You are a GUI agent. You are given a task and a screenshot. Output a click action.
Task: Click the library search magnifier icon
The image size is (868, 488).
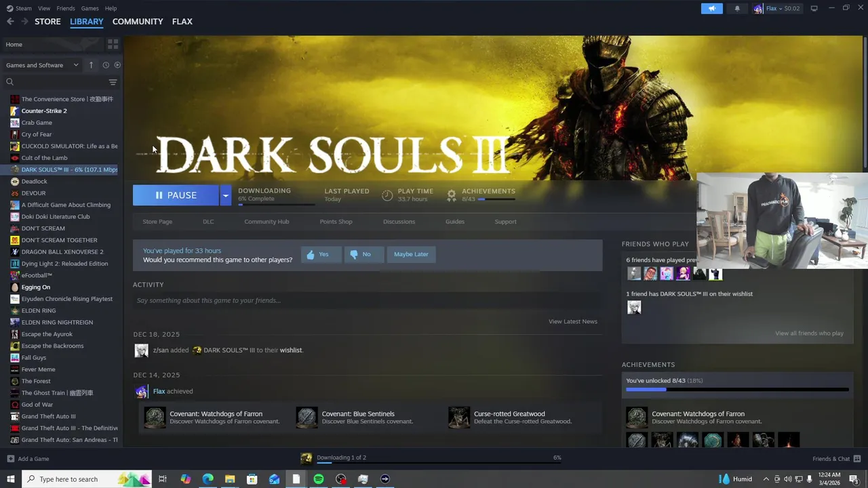(9, 82)
